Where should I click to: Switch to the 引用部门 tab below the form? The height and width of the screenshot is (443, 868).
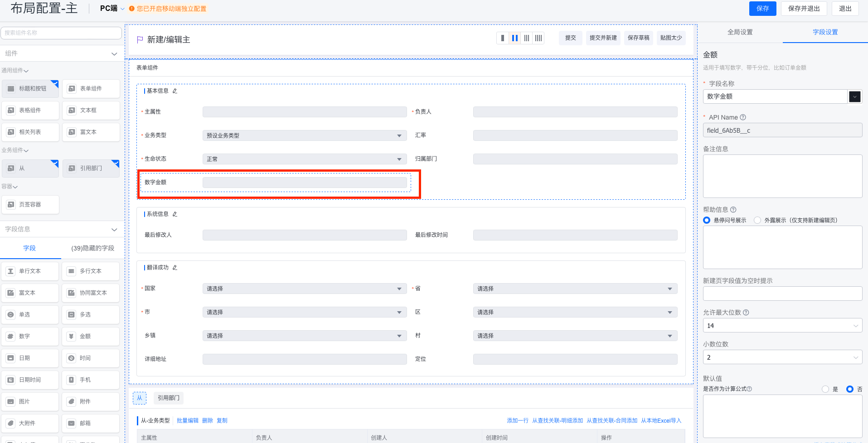pos(169,398)
